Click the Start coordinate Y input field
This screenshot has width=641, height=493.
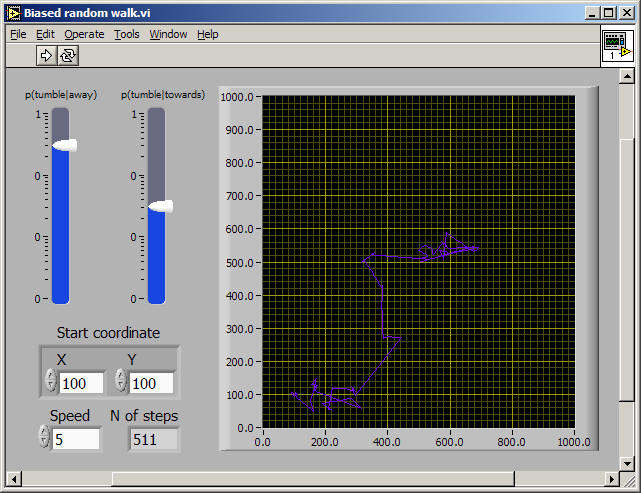pyautogui.click(x=151, y=383)
